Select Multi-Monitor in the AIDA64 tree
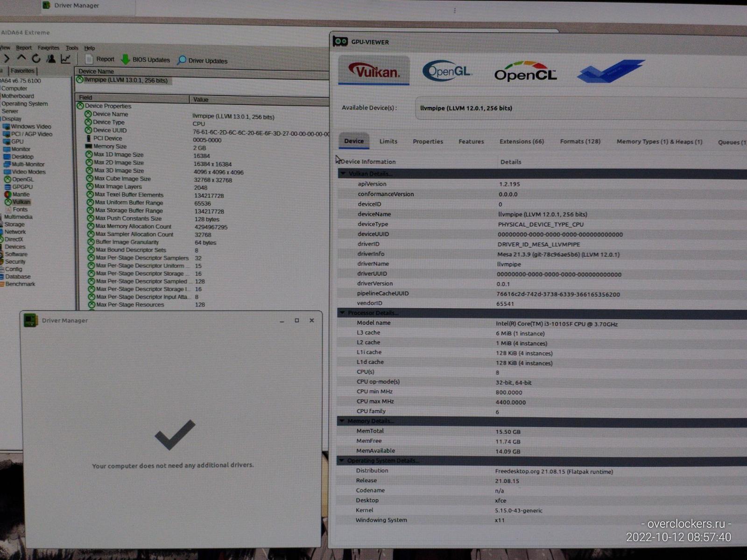The width and height of the screenshot is (747, 560). click(24, 164)
